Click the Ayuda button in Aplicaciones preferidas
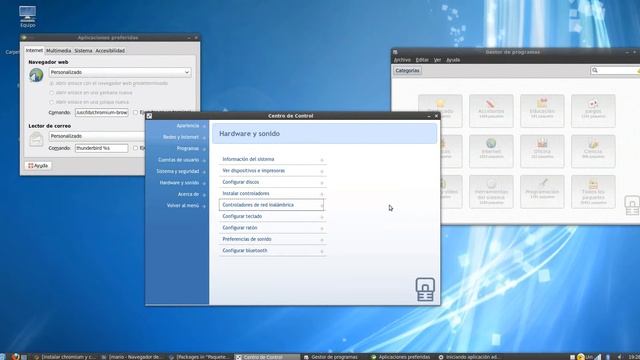 [x=38, y=166]
